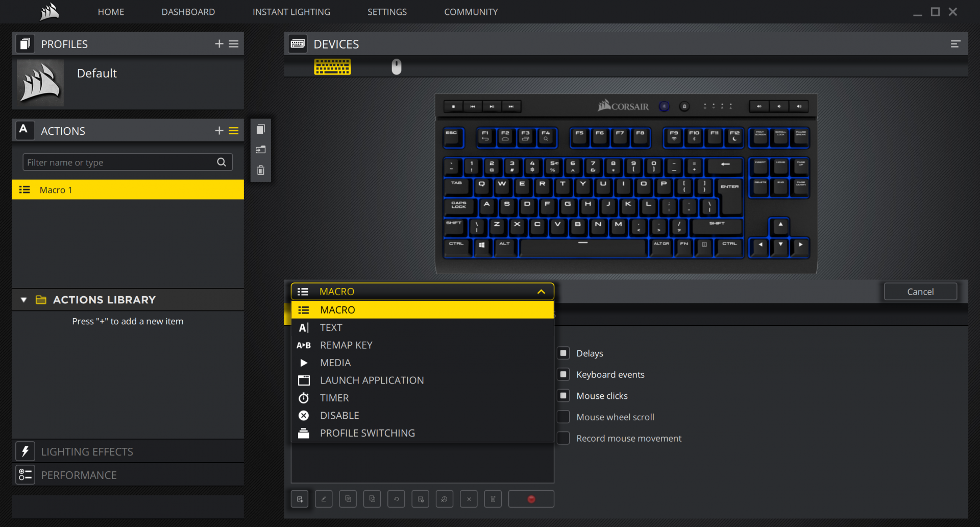This screenshot has height=527, width=980.
Task: Toggle the Keyboard events checkbox
Action: coord(563,374)
